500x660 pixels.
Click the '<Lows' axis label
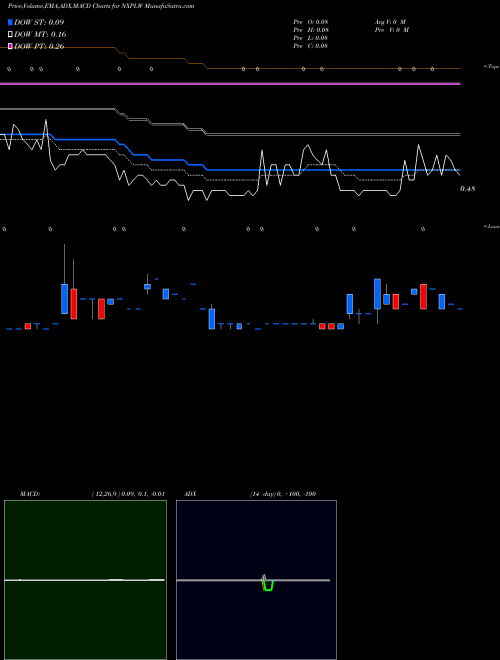click(491, 226)
